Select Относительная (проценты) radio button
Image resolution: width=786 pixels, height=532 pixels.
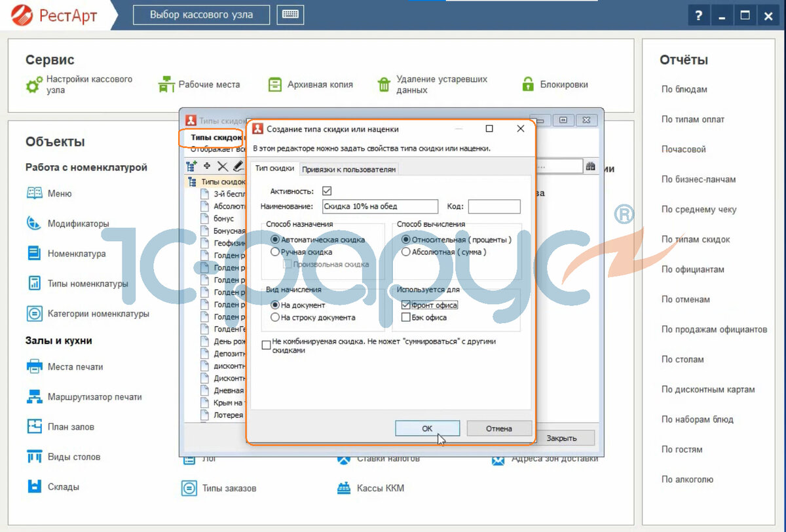click(x=406, y=240)
